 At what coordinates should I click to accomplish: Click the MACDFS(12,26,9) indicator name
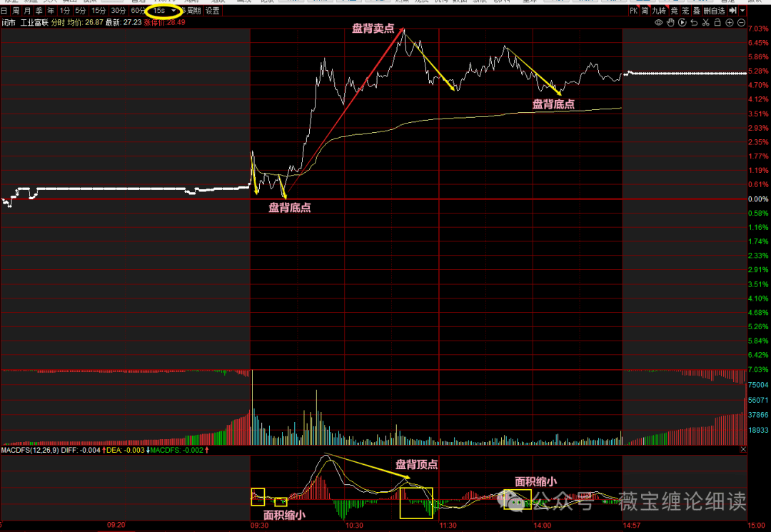(30, 450)
